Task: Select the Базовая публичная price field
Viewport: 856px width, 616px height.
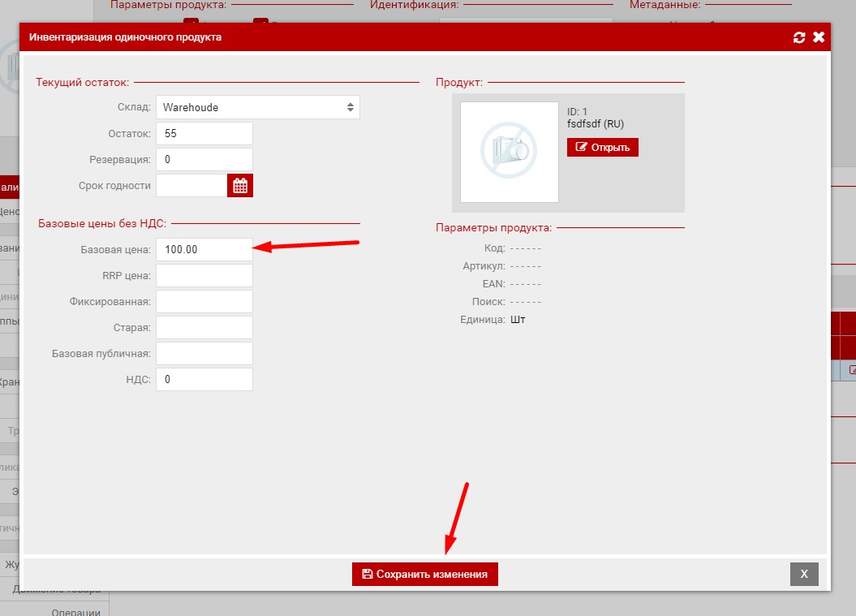Action: pos(204,354)
